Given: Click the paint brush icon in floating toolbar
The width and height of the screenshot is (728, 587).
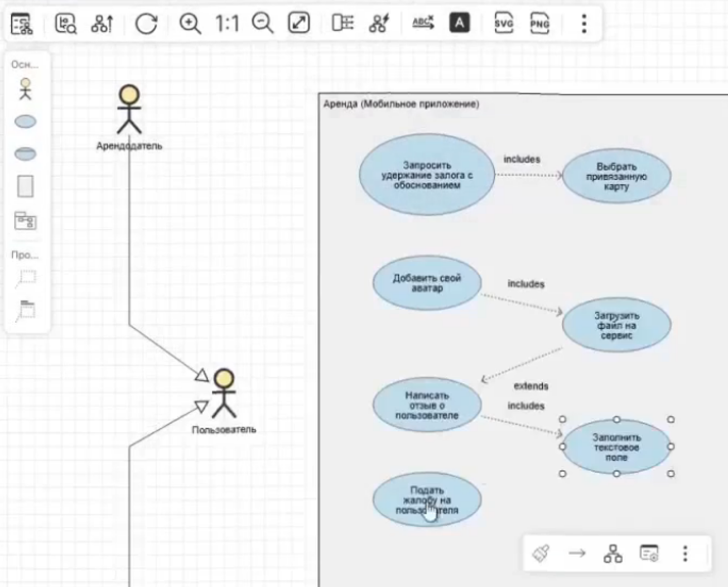Looking at the screenshot, I should [x=541, y=553].
